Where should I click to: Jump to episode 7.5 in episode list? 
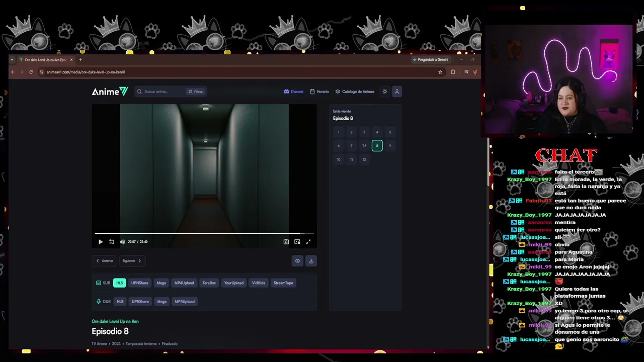(364, 146)
